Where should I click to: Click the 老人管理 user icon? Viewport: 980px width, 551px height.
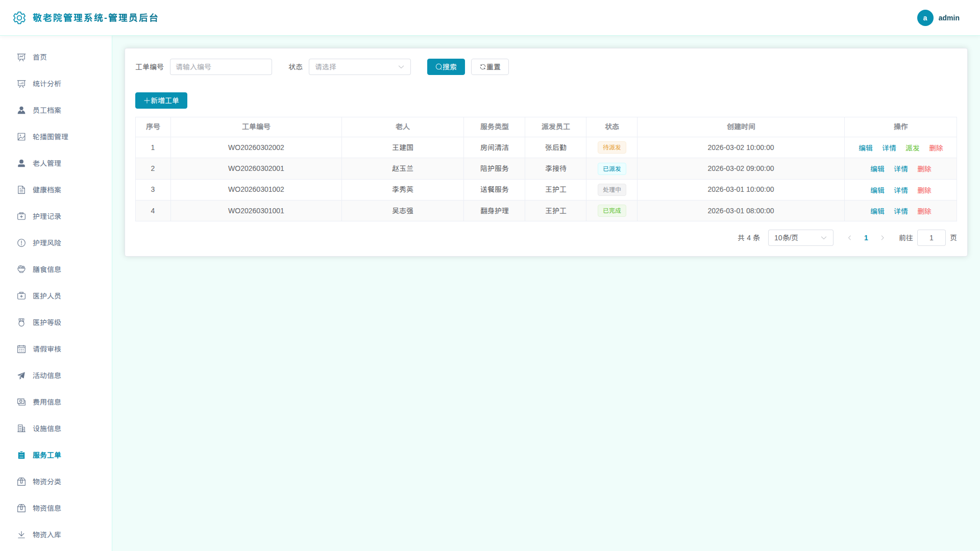(21, 163)
